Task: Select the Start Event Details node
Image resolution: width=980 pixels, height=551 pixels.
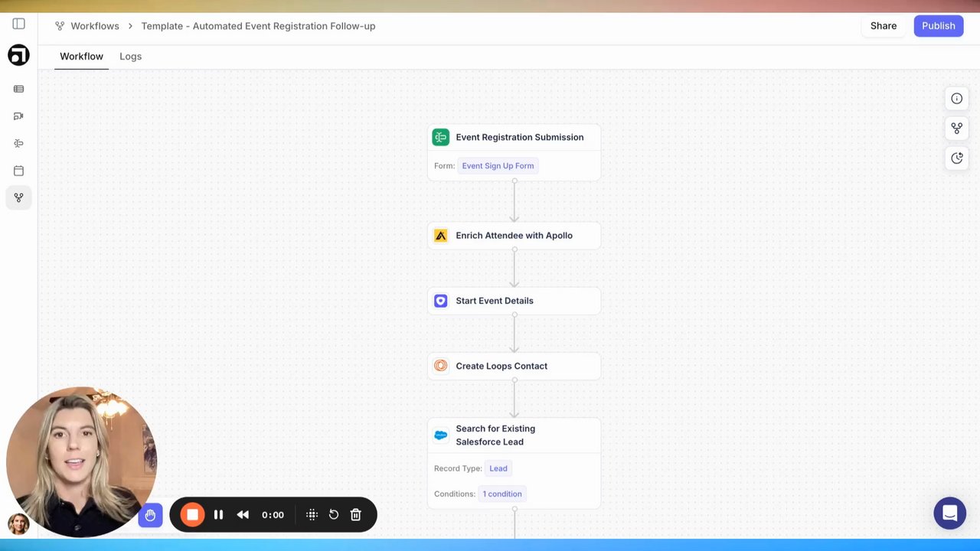Action: [514, 301]
